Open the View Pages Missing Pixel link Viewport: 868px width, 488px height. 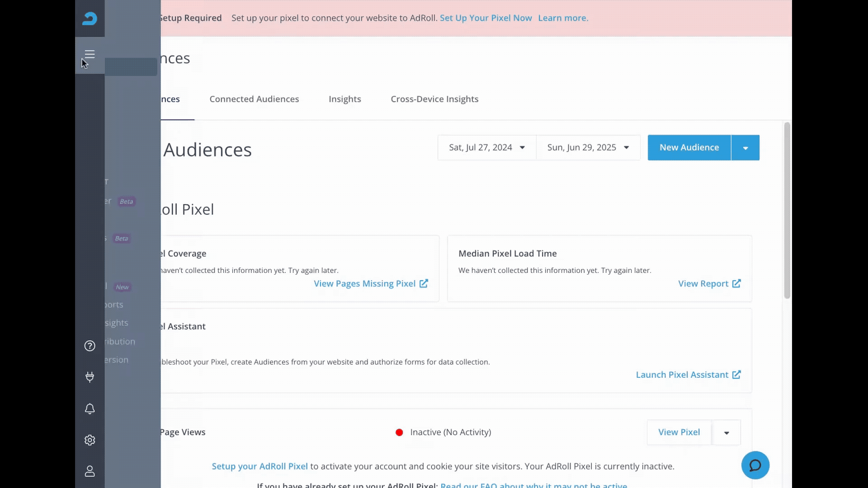coord(365,283)
